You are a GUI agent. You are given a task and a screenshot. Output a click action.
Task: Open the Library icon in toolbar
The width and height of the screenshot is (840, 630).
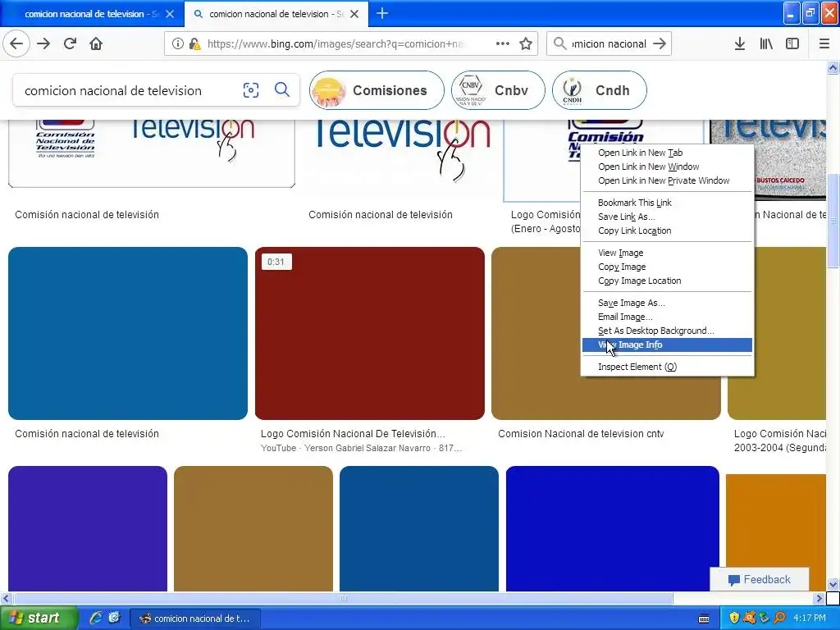766,44
